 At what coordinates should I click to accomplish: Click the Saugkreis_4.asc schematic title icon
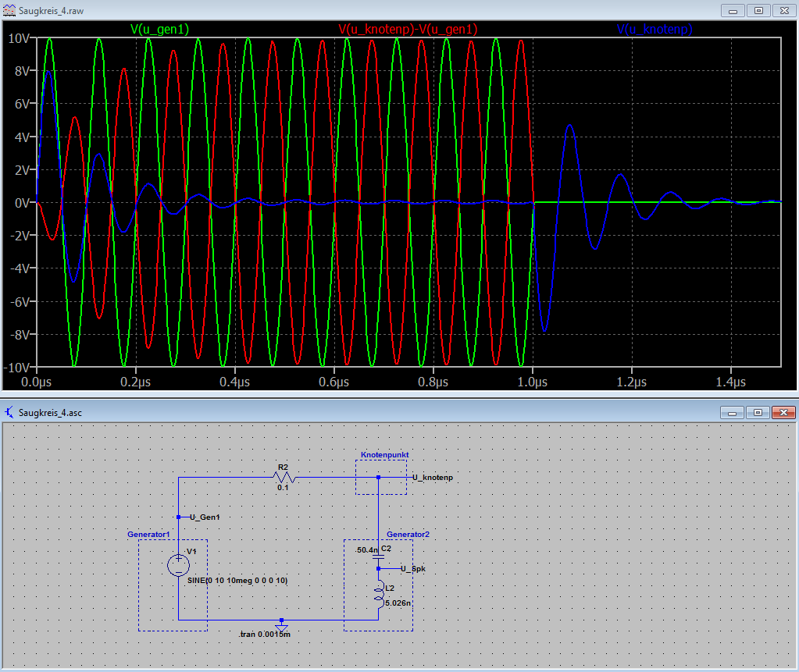pyautogui.click(x=9, y=412)
